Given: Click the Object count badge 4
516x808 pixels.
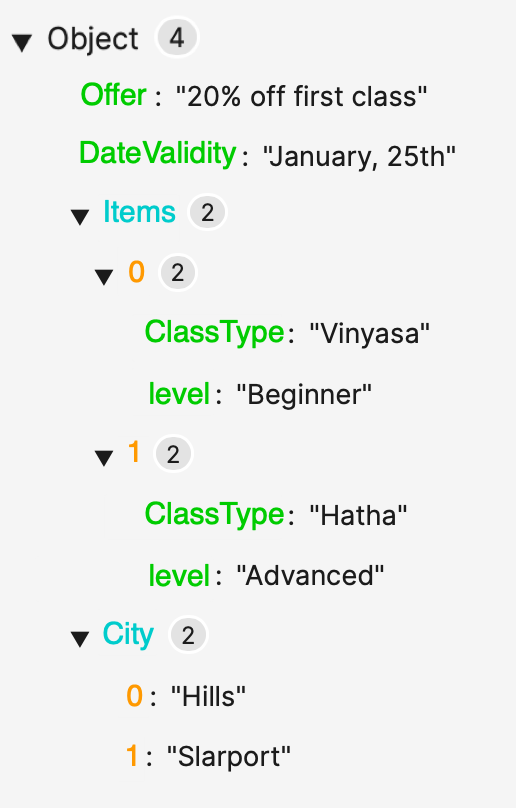Looking at the screenshot, I should point(177,38).
